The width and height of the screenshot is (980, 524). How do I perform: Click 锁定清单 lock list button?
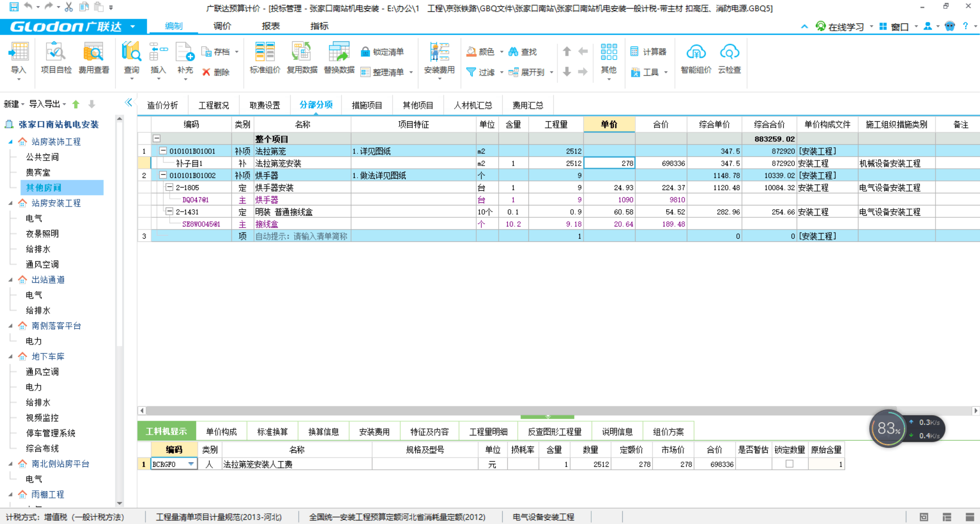tap(383, 52)
